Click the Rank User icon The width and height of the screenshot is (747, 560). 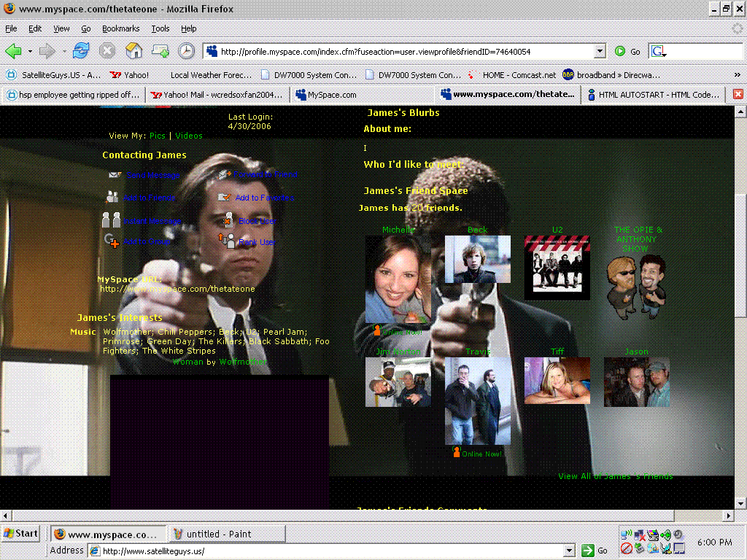click(x=227, y=241)
